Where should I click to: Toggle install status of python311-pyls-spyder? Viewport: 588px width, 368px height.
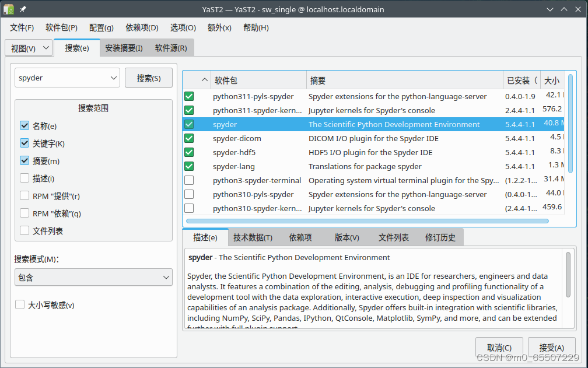[x=189, y=96]
